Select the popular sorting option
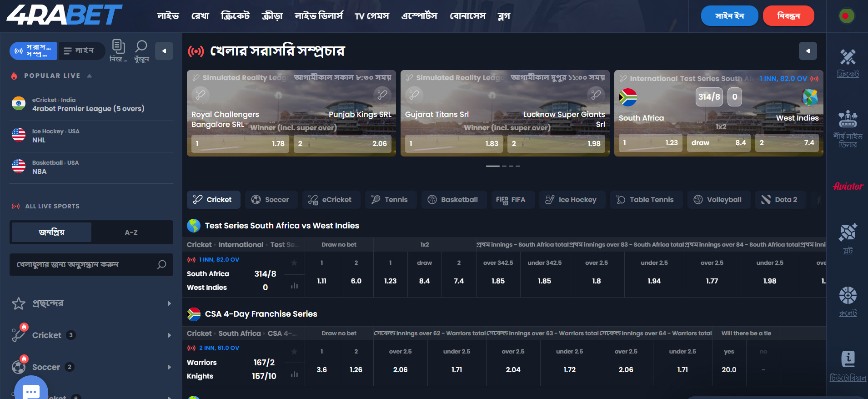 51,232
